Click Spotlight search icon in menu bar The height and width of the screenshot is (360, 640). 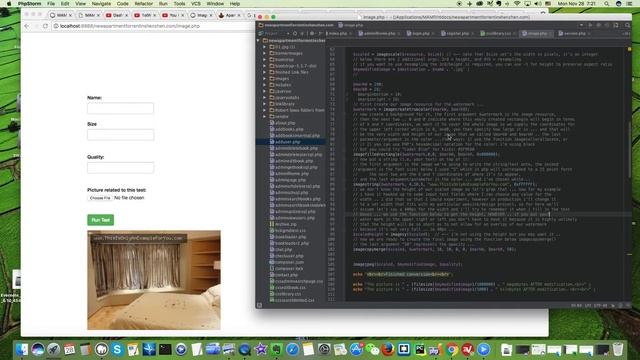coord(607,4)
